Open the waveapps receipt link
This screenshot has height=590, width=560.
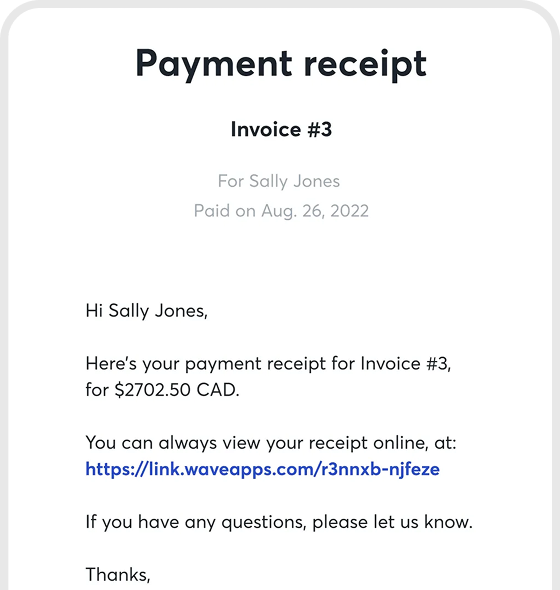click(262, 470)
